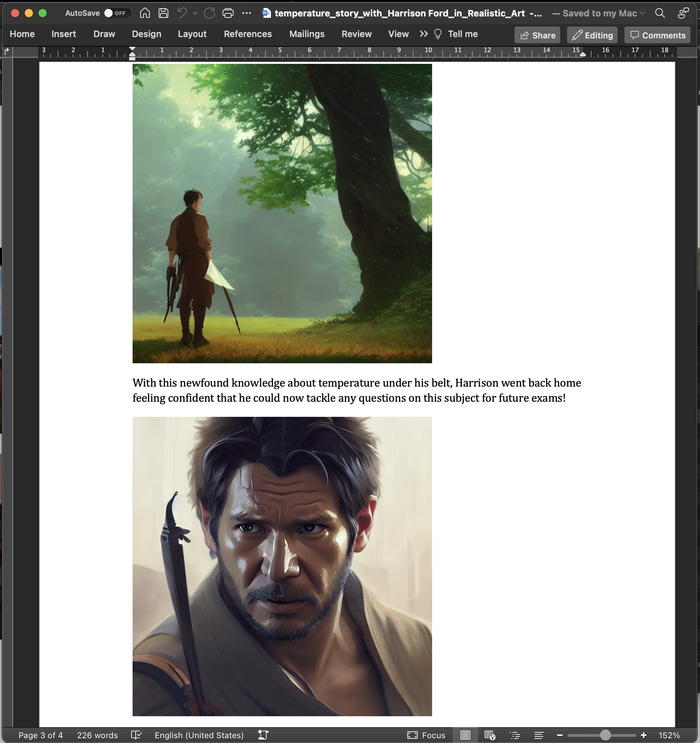The width and height of the screenshot is (700, 743).
Task: Enable Focus mode in status bar
Action: pos(426,735)
